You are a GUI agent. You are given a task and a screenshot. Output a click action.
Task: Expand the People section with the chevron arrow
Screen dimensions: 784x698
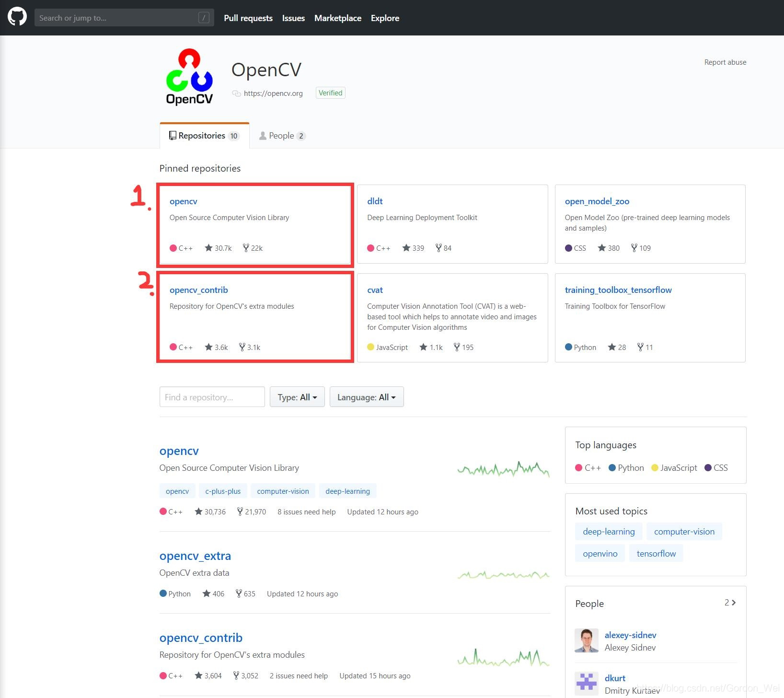coord(733,603)
